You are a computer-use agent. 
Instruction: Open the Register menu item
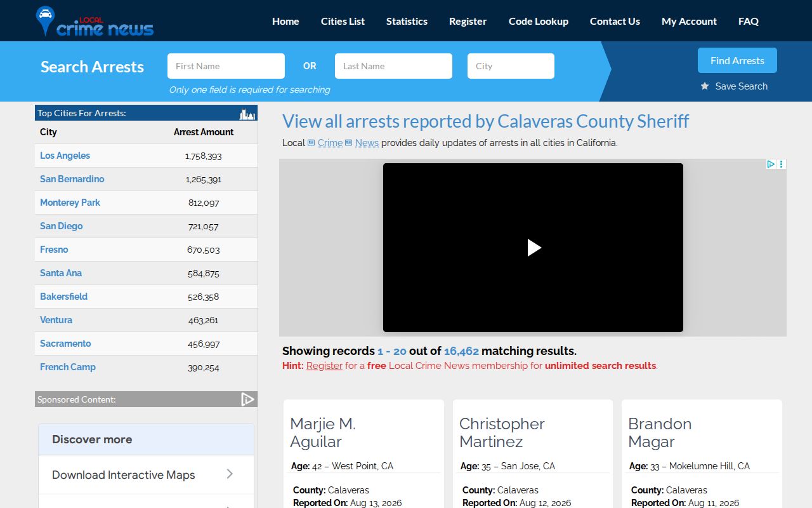pos(468,21)
